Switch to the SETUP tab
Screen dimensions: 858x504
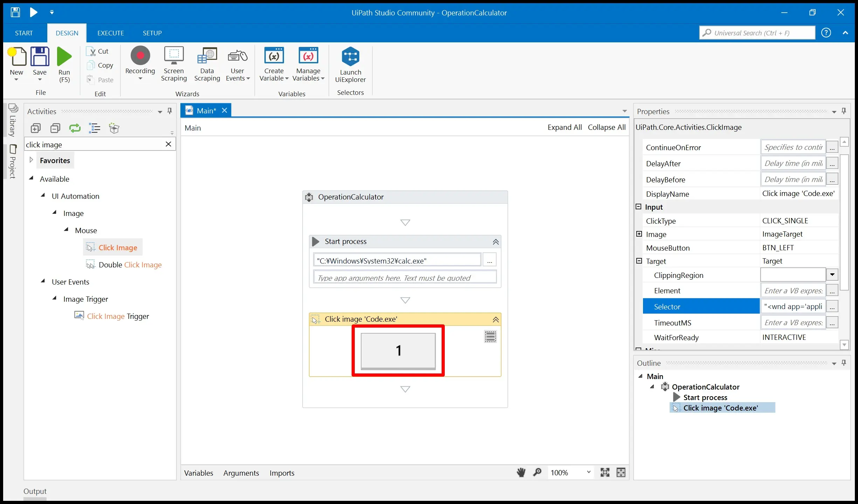click(152, 33)
